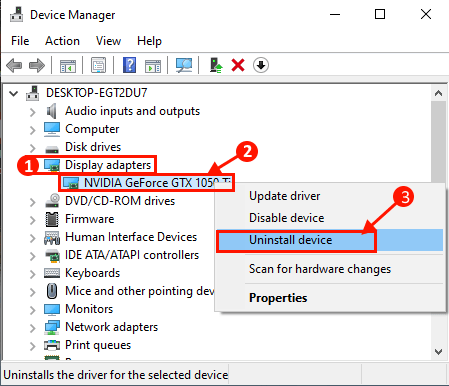Expand the Print queues chevron
The width and height of the screenshot is (449, 386).
[32, 346]
